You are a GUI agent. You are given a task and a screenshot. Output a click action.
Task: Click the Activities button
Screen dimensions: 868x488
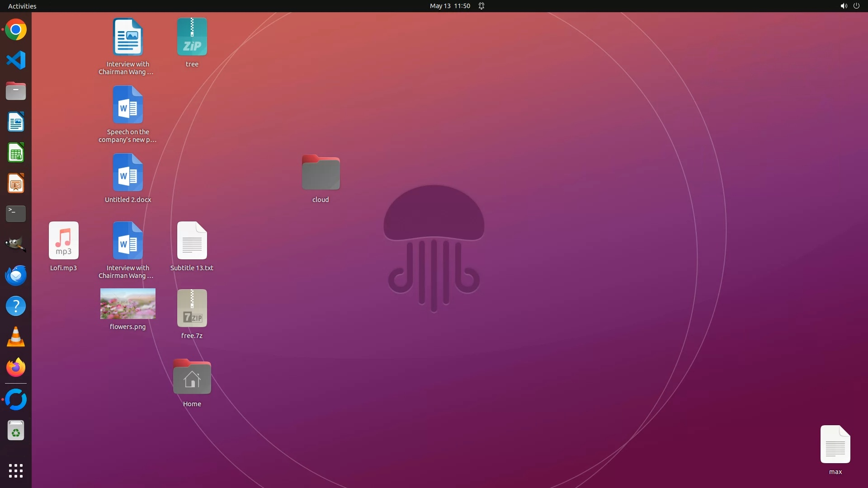pos(22,6)
